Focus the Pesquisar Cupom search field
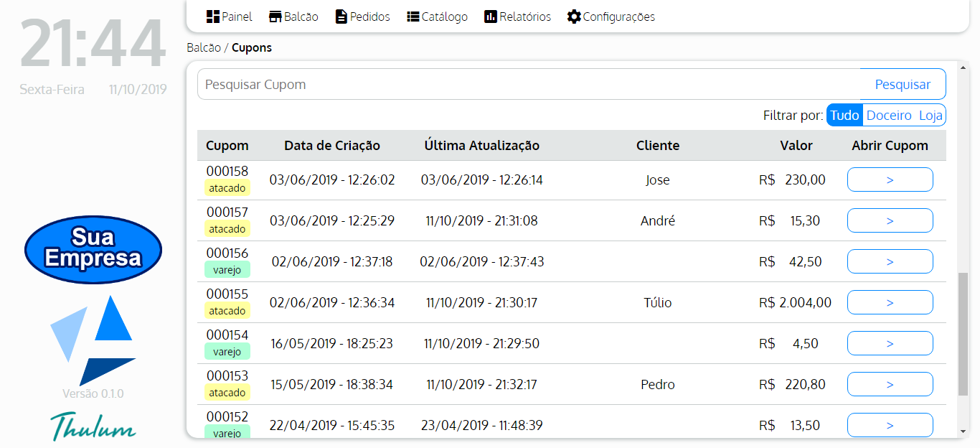 click(529, 84)
